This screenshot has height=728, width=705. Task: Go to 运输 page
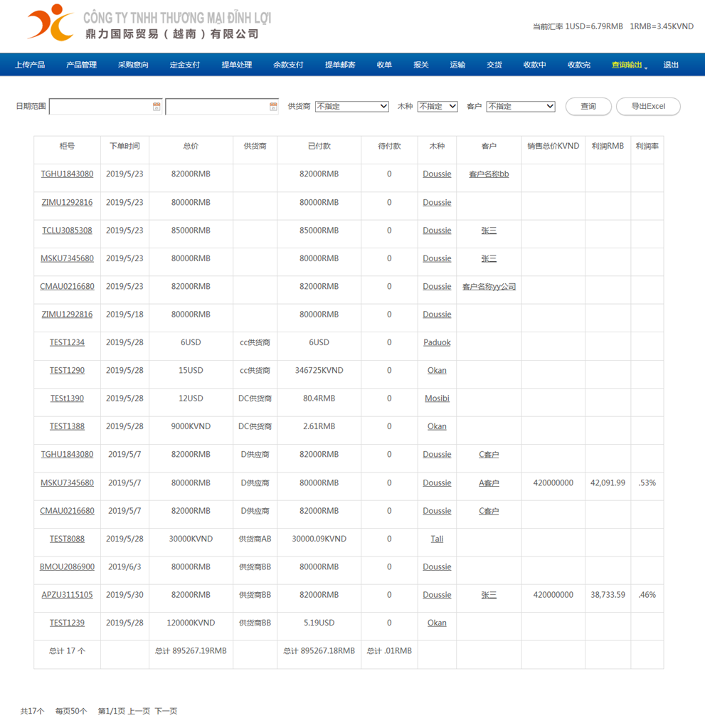point(457,65)
